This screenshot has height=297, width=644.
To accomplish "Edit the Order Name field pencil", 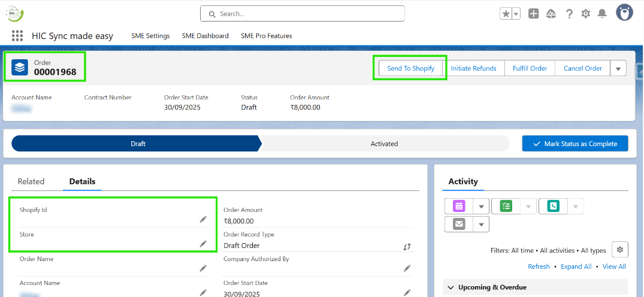I will [x=203, y=268].
